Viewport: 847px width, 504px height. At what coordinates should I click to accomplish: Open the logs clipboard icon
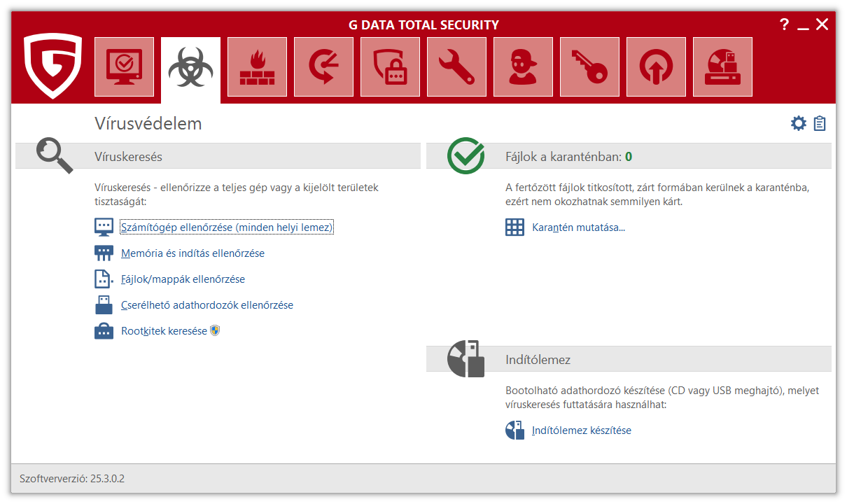pos(820,124)
